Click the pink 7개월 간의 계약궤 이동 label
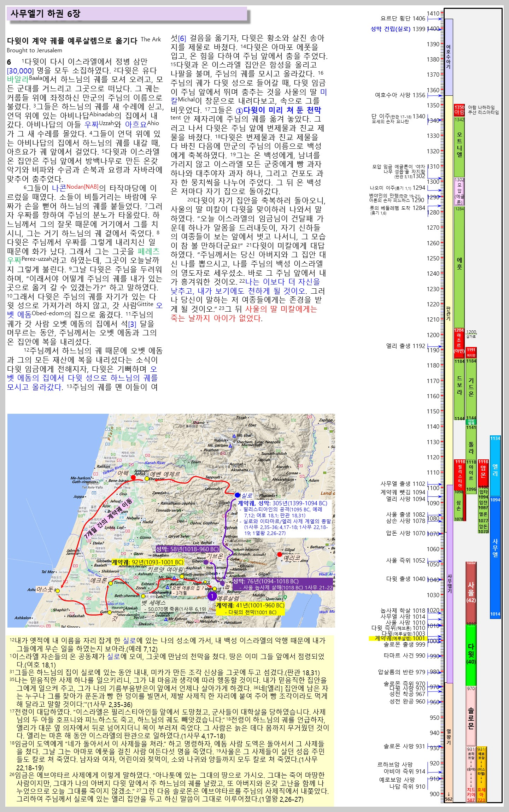This screenshot has width=509, height=812. click(109, 518)
